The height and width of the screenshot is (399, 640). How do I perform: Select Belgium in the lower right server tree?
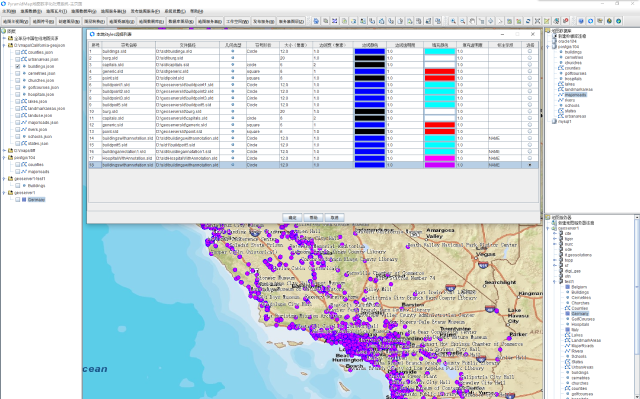(x=579, y=287)
